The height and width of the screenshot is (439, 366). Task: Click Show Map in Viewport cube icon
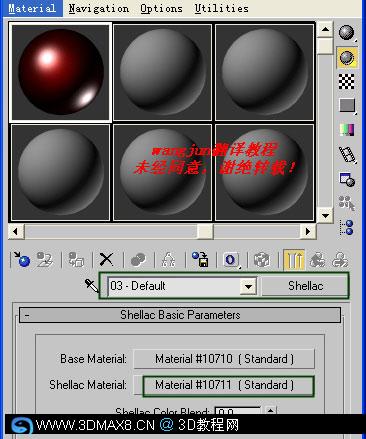pyautogui.click(x=261, y=259)
